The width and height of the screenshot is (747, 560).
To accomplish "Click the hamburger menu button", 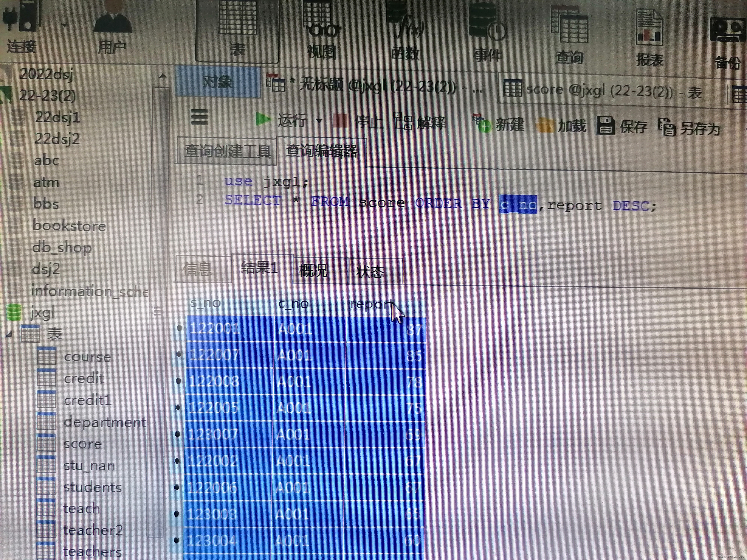I will [x=199, y=117].
